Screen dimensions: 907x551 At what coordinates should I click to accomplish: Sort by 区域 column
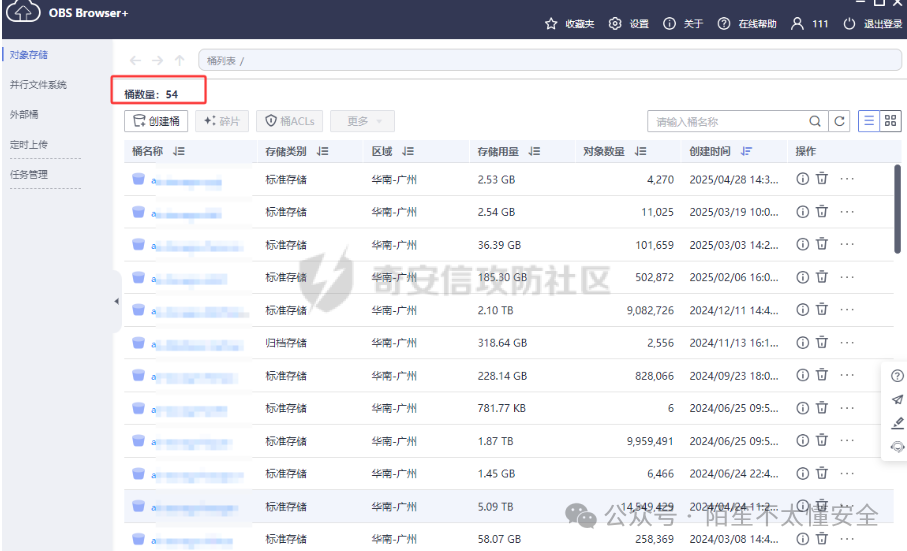pyautogui.click(x=408, y=151)
